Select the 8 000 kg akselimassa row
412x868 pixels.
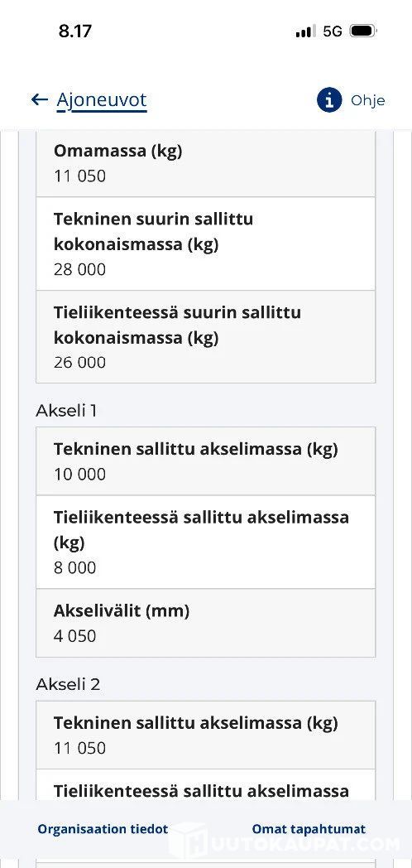point(206,542)
